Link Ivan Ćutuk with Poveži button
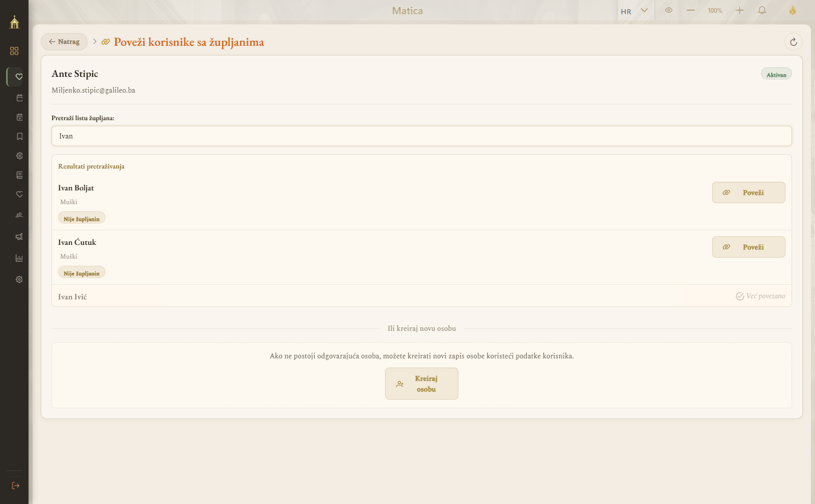Screen dimensions: 815x504 749,247
